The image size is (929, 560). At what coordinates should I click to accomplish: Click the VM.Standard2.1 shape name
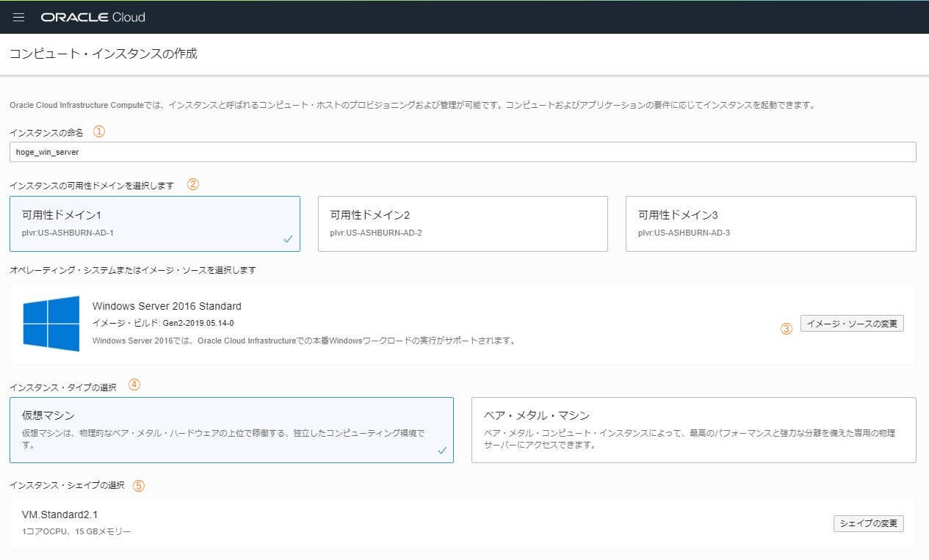59,514
